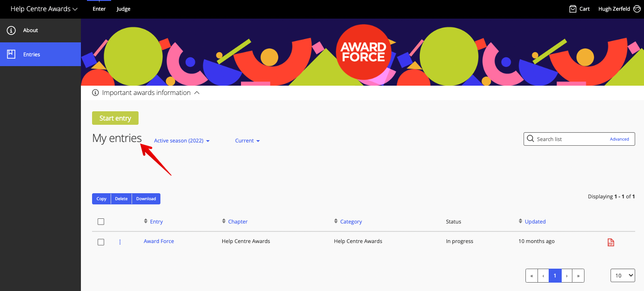Image resolution: width=644 pixels, height=291 pixels.
Task: Sort the list by the Updated sort arrows
Action: (521, 222)
